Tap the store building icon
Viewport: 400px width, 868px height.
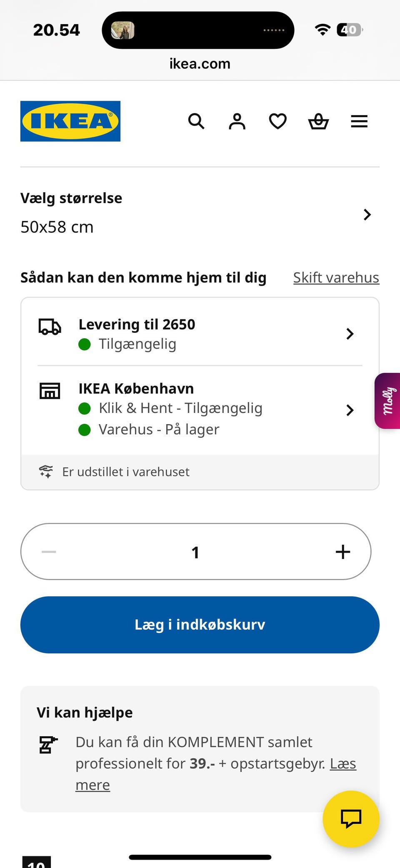(x=50, y=391)
